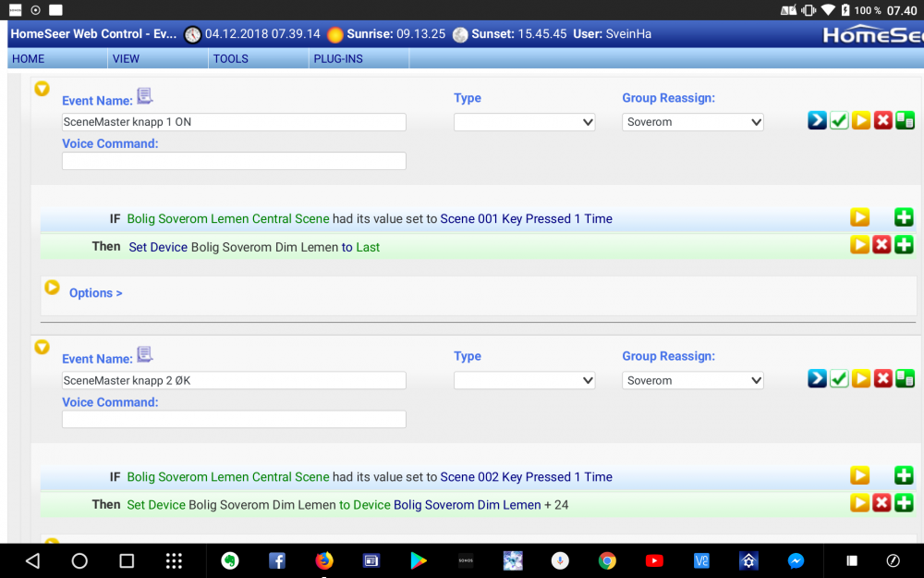Copy the SceneMaster knapp 1 ON event
The image size is (924, 578).
[906, 120]
